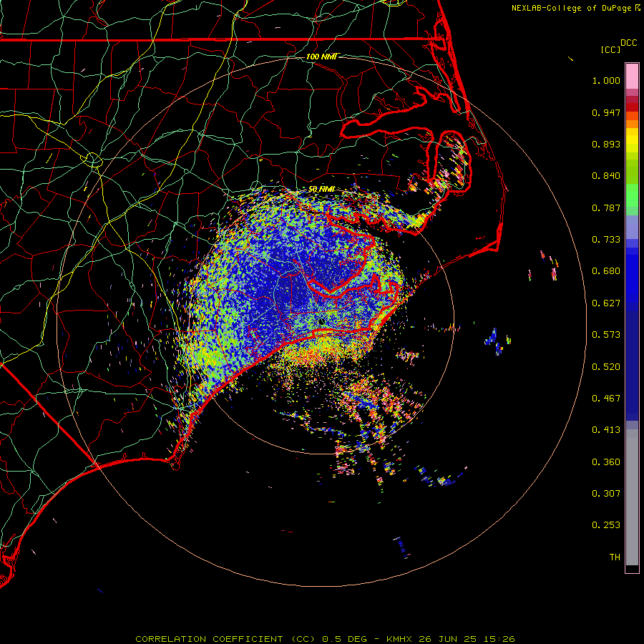Click the 0.893 color scale value

(x=606, y=144)
